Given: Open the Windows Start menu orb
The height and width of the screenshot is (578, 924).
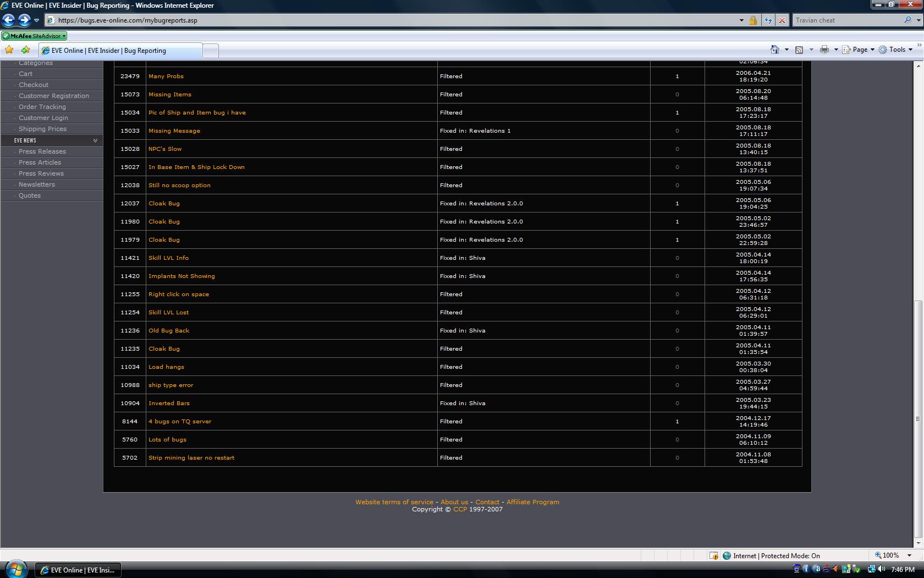Looking at the screenshot, I should click(16, 569).
